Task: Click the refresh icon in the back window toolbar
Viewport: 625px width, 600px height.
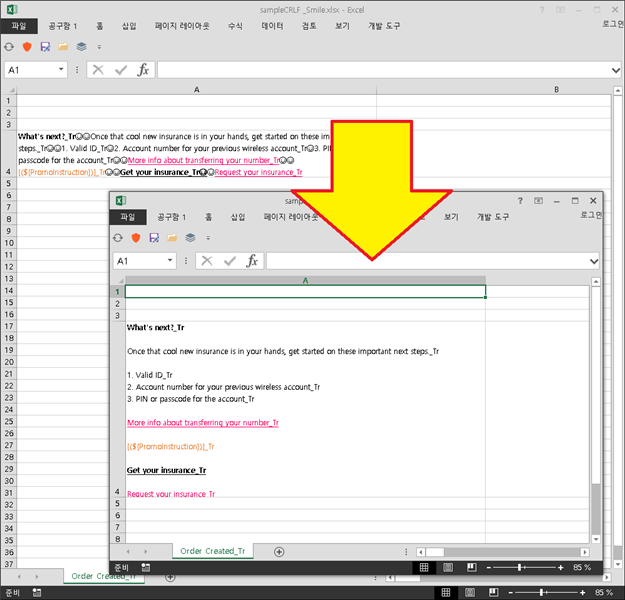Action: 9,47
